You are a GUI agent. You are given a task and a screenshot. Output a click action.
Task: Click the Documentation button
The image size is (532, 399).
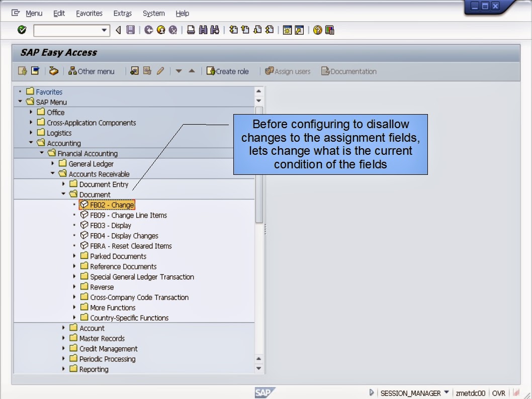[349, 71]
